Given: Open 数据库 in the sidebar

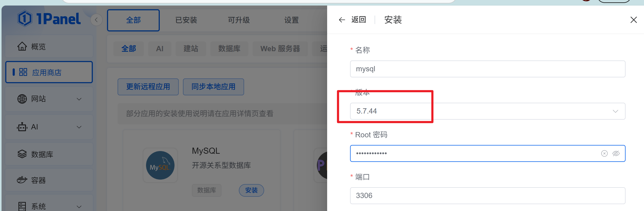Looking at the screenshot, I should tap(49, 154).
